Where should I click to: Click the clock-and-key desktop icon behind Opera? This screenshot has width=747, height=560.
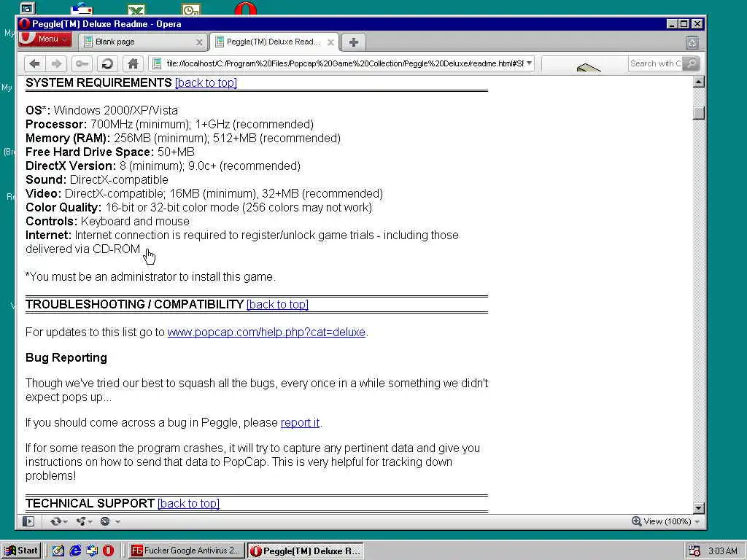pyautogui.click(x=191, y=9)
